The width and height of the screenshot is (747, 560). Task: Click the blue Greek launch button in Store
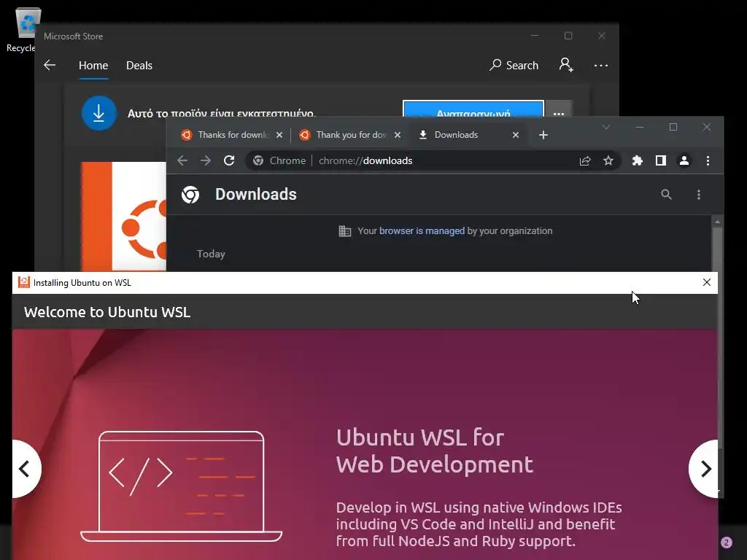tap(473, 109)
